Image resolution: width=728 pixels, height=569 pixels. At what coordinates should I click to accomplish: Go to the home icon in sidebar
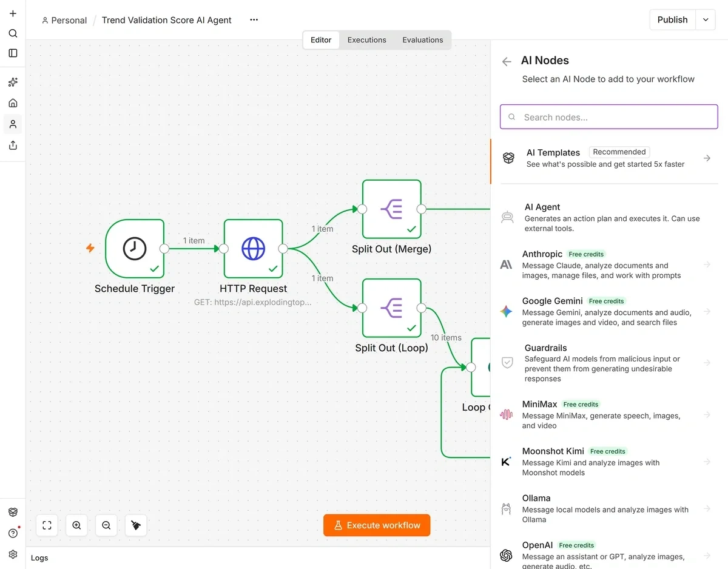[x=13, y=103]
